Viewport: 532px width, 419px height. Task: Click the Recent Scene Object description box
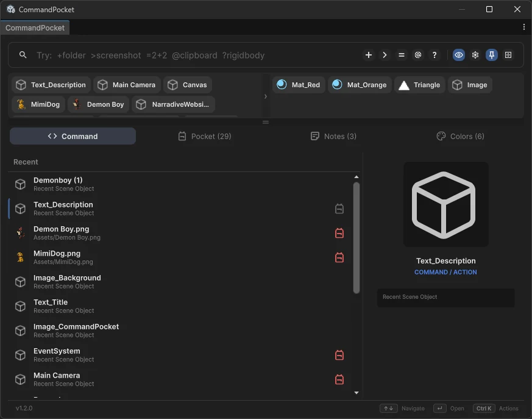[x=446, y=298]
